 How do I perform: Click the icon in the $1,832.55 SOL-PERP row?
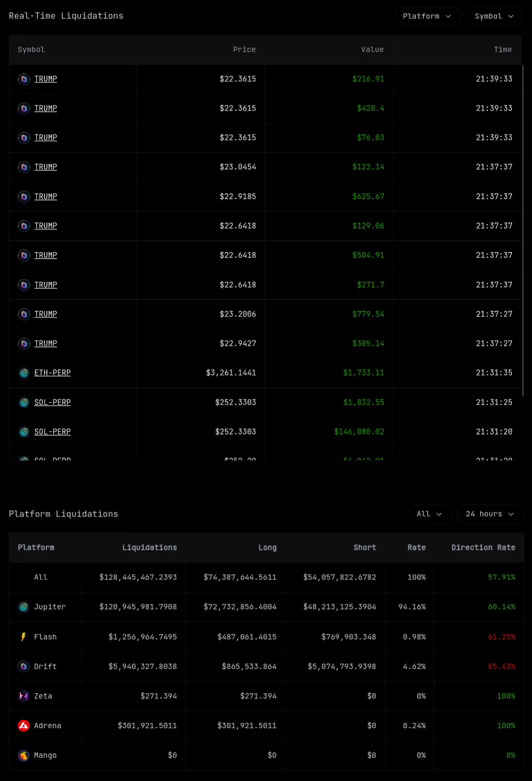(24, 403)
